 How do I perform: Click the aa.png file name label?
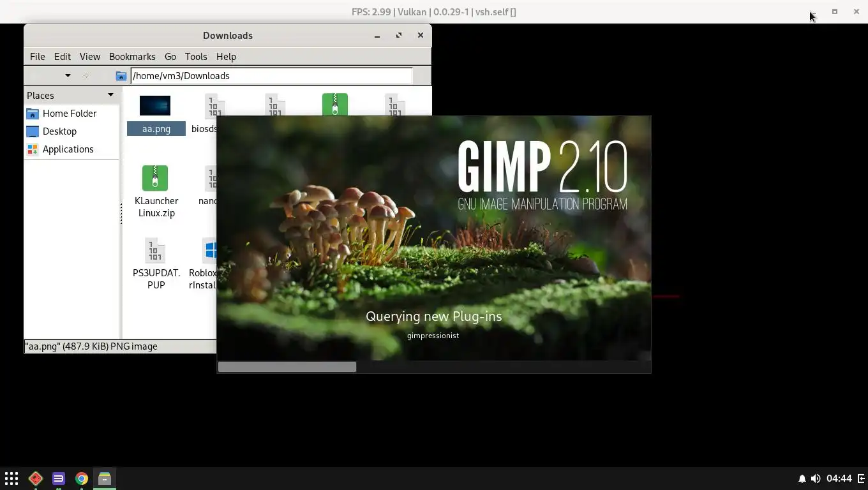(x=156, y=128)
